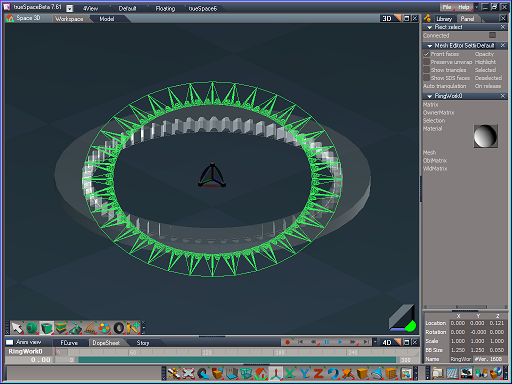Screen dimensions: 512x384
Task: Open the File menu button
Action: [x=447, y=7]
